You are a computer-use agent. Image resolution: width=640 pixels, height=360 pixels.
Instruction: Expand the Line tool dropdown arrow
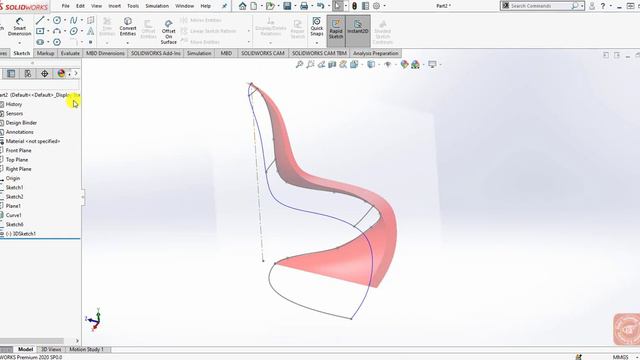pyautogui.click(x=48, y=20)
